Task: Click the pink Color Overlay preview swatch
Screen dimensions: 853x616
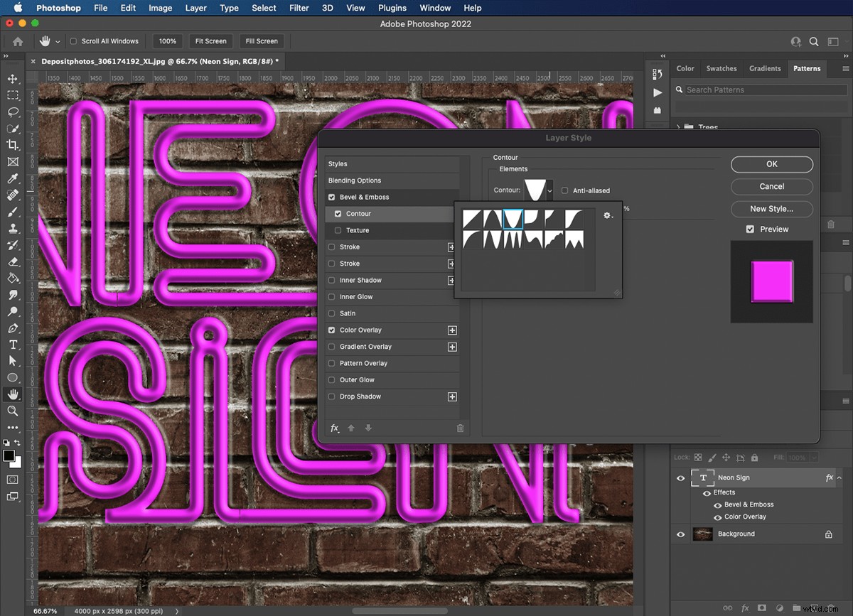Action: [x=772, y=281]
